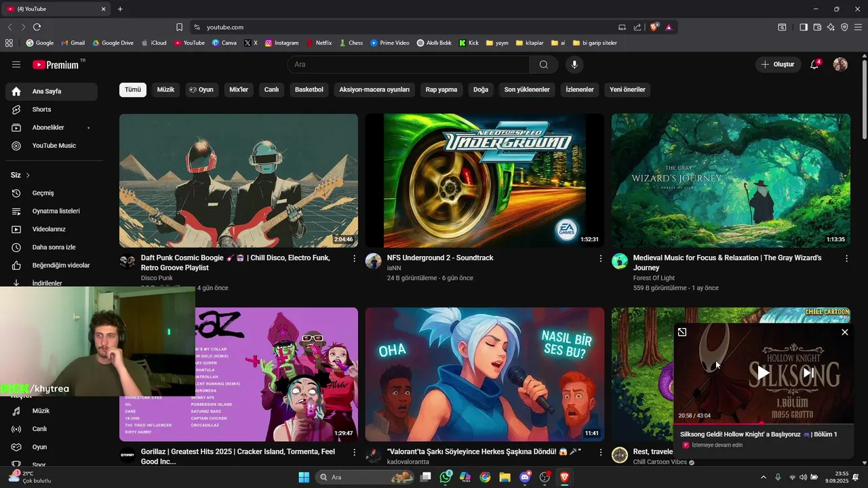Select the Mix'ler filter chip
The image size is (868, 488).
[239, 89]
